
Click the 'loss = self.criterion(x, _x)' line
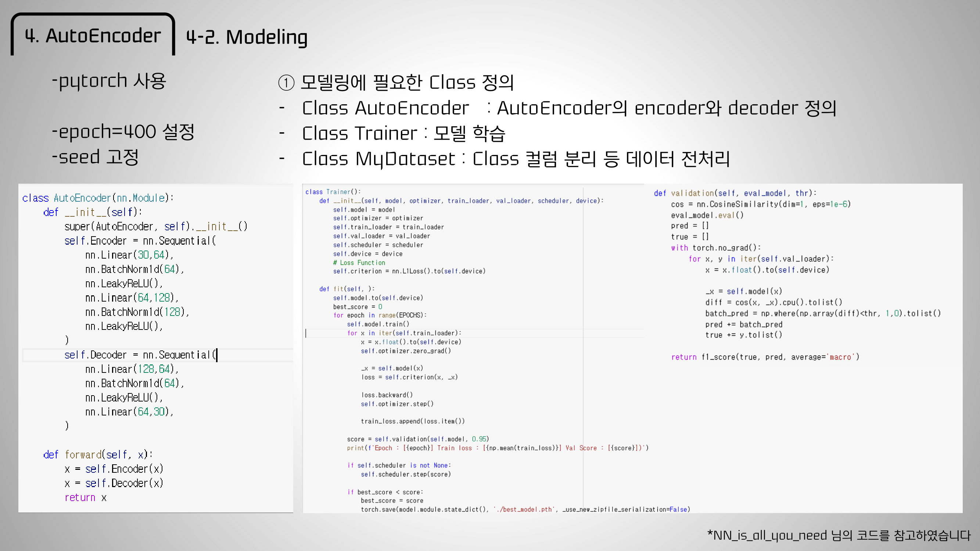click(x=409, y=377)
